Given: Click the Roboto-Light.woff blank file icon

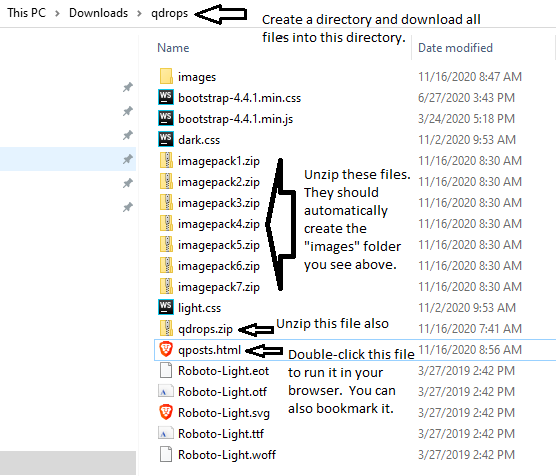Looking at the screenshot, I should pos(166,454).
